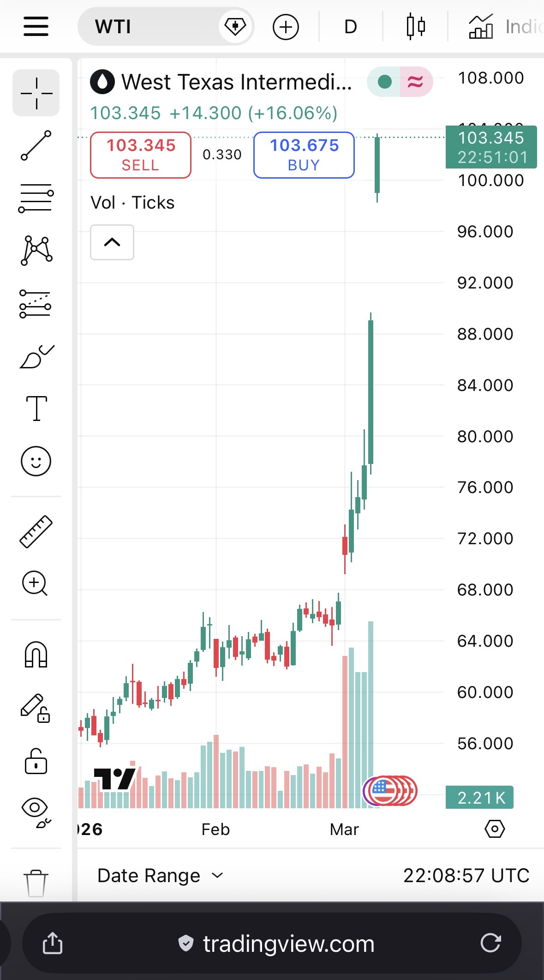Click West Texas Intermediate symbol title

point(237,82)
